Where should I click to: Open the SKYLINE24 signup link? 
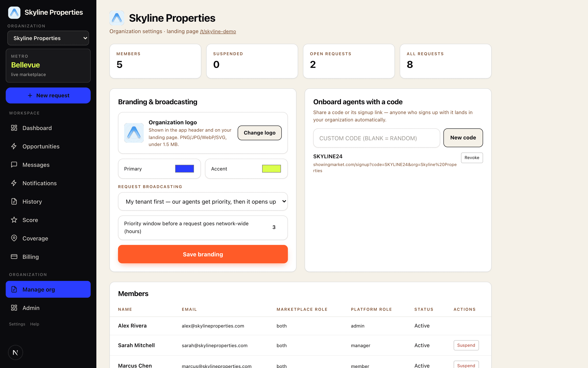click(x=385, y=167)
